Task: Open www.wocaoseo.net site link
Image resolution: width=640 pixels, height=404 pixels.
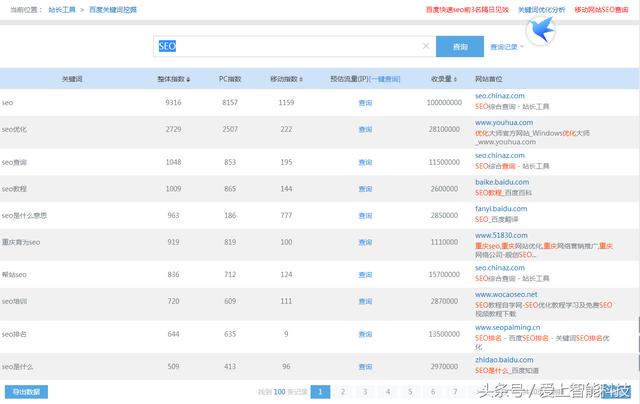Action: click(x=506, y=294)
